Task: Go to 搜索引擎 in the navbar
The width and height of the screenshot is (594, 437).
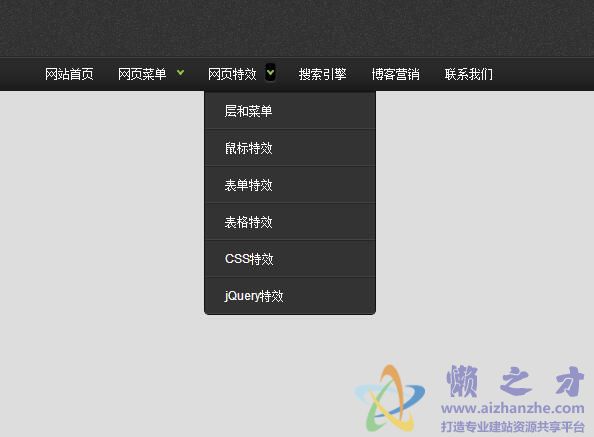Action: click(x=322, y=74)
